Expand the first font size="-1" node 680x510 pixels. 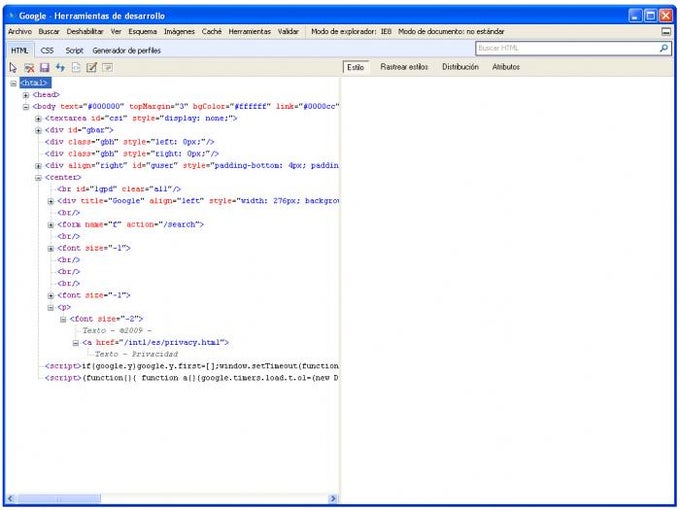tap(51, 248)
